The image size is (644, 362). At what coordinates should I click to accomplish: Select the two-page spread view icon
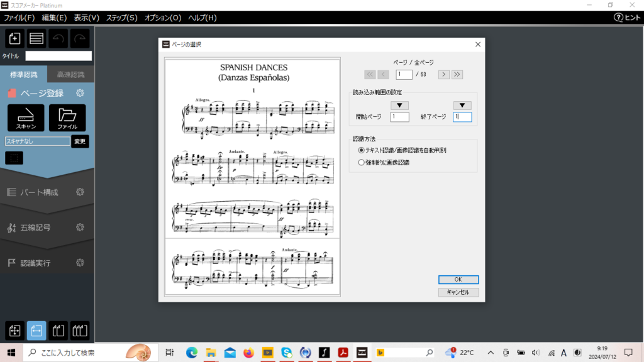[x=58, y=330]
